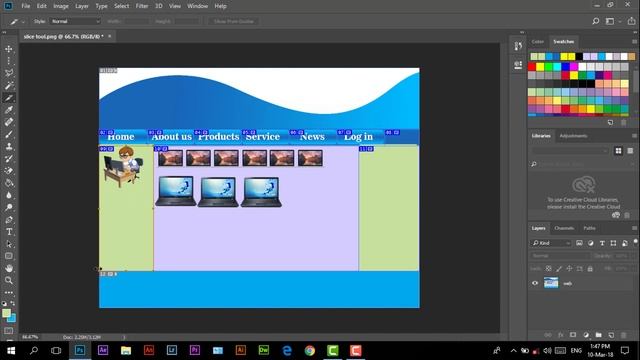Click the Slices From Guides button

[233, 21]
